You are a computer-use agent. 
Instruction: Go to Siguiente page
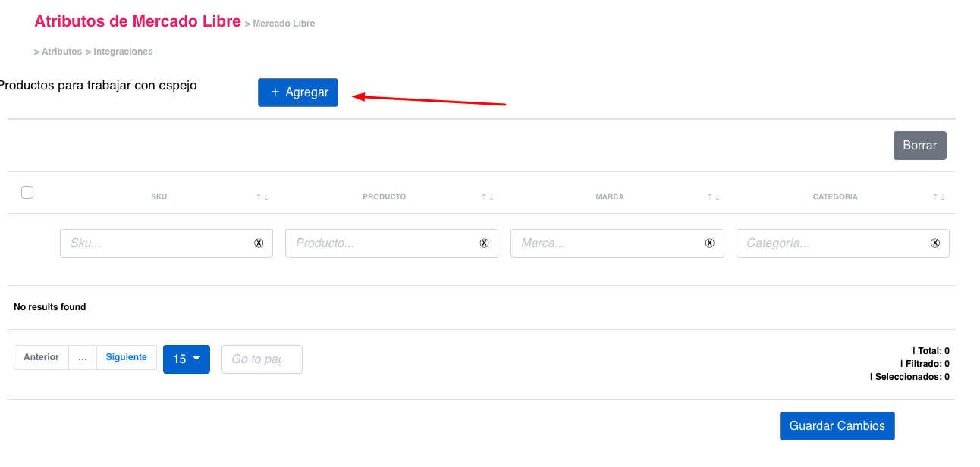[x=127, y=357]
